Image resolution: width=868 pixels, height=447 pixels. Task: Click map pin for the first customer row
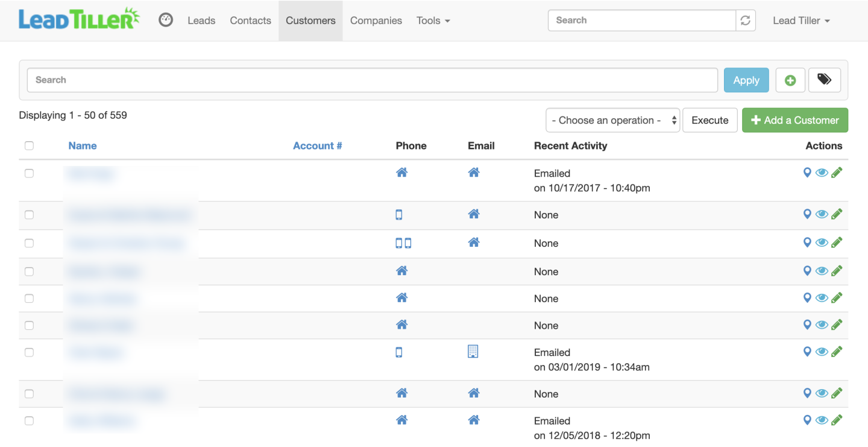pos(807,173)
